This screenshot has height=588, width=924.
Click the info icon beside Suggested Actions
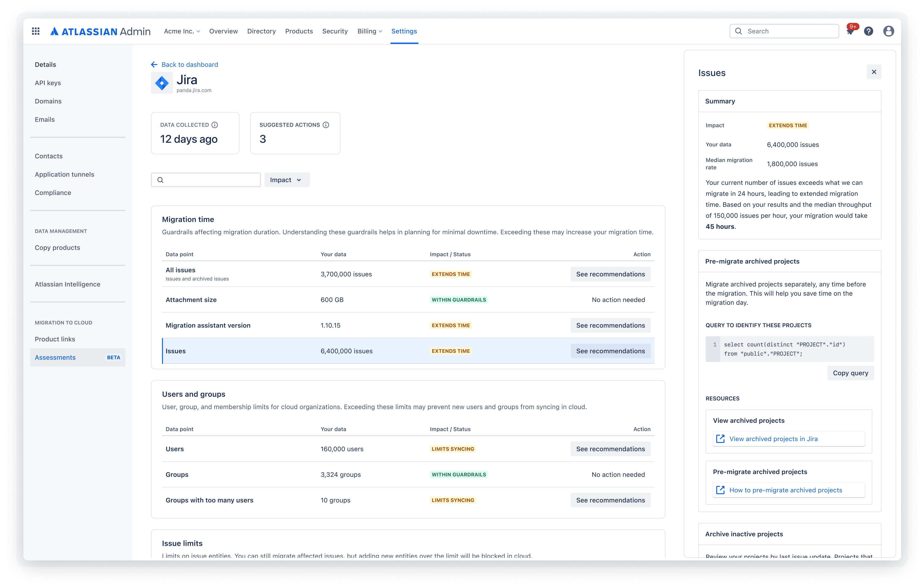coord(325,125)
